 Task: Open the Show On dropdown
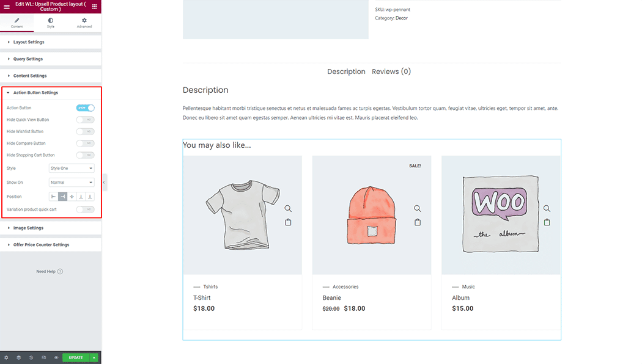71,182
